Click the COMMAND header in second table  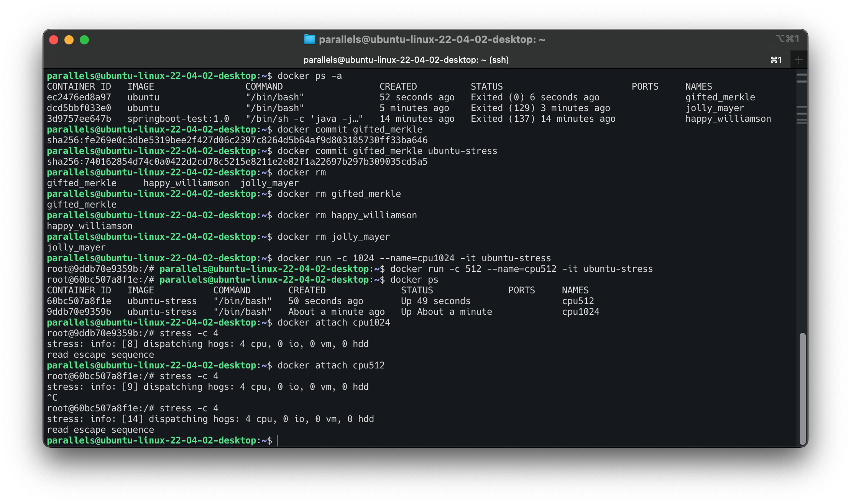232,290
